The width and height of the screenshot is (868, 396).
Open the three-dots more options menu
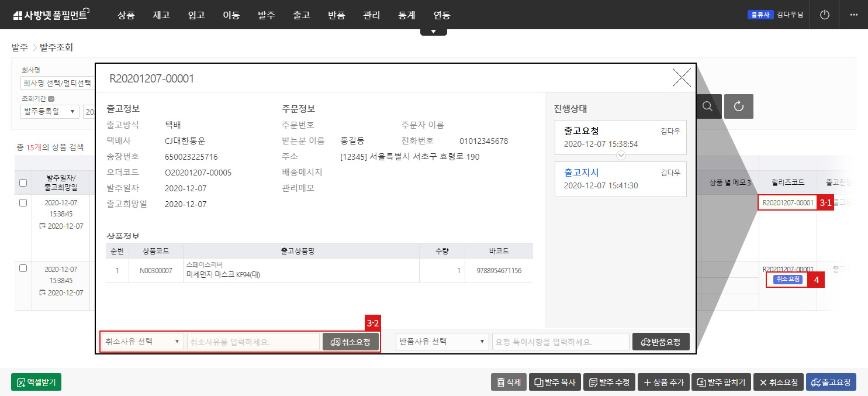(854, 15)
